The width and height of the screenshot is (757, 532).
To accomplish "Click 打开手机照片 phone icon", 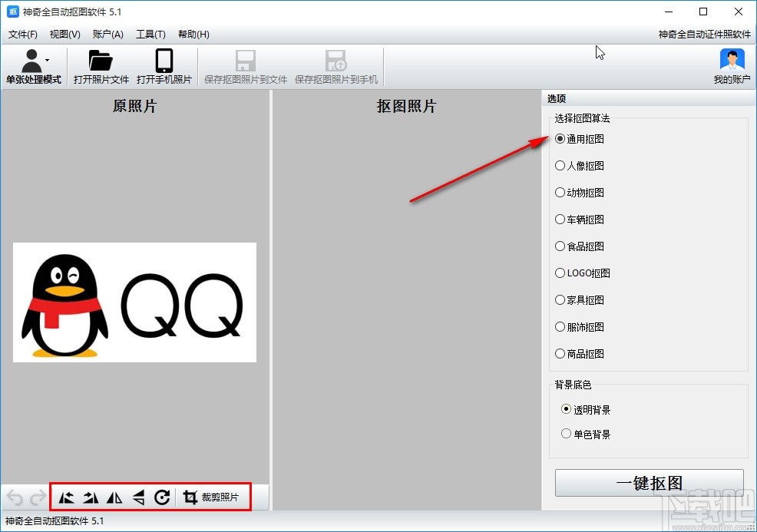I will click(164, 61).
